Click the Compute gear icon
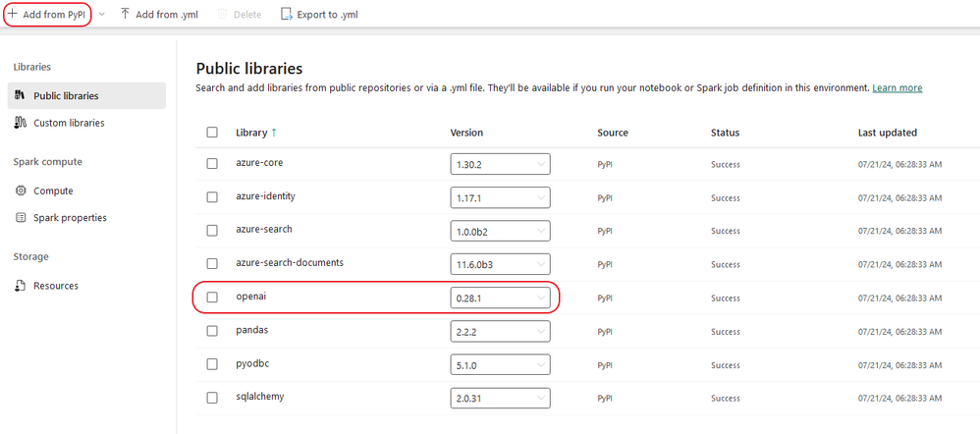Screen dimensions: 980x434 pos(21,190)
